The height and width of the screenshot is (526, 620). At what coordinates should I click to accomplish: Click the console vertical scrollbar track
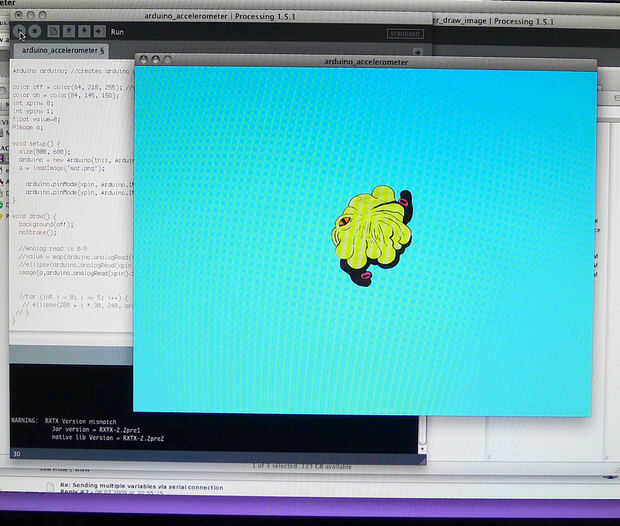coord(422,430)
